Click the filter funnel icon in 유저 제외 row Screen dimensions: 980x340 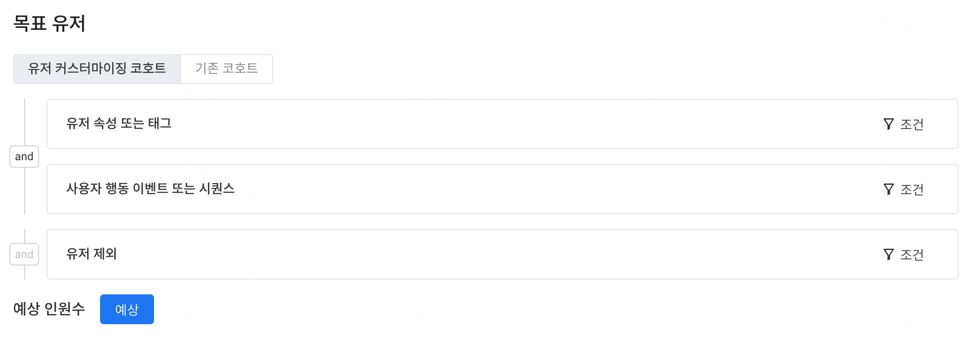888,254
